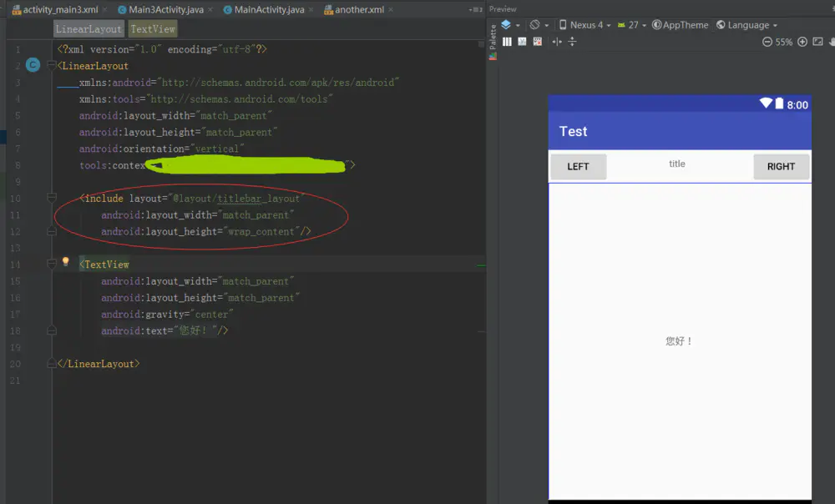This screenshot has height=504, width=835.
Task: Close the activity_main3.xml tab
Action: coord(105,9)
